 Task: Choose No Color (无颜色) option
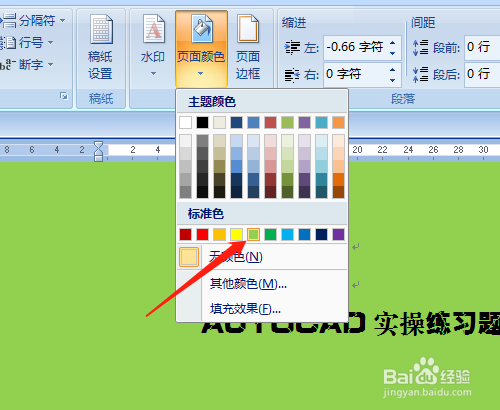pyautogui.click(x=262, y=257)
